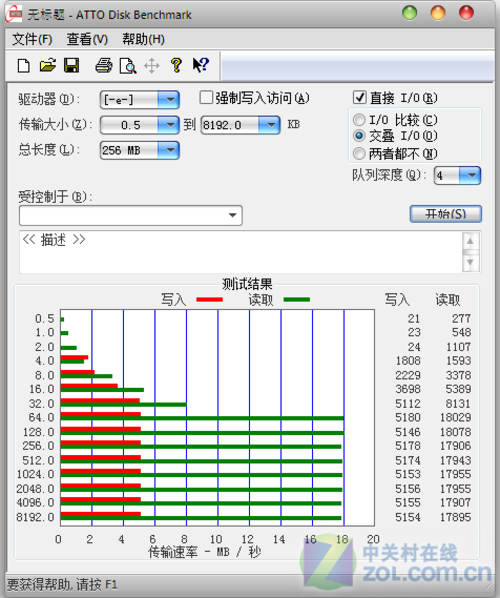Activate context help pointer icon
Viewport: 500px width, 598px height.
coord(201,65)
